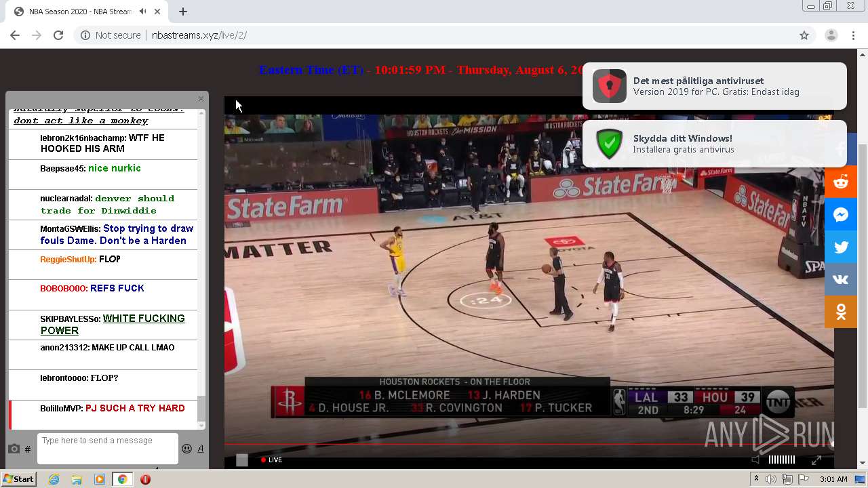Open the MontaGSWEllis username in chat
Viewport: 868px width, 488px height.
tap(70, 229)
